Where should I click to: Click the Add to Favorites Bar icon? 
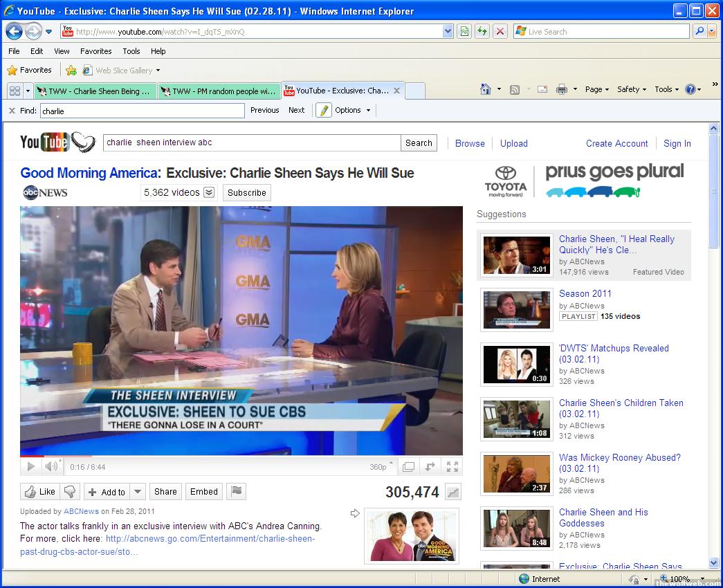tap(71, 70)
